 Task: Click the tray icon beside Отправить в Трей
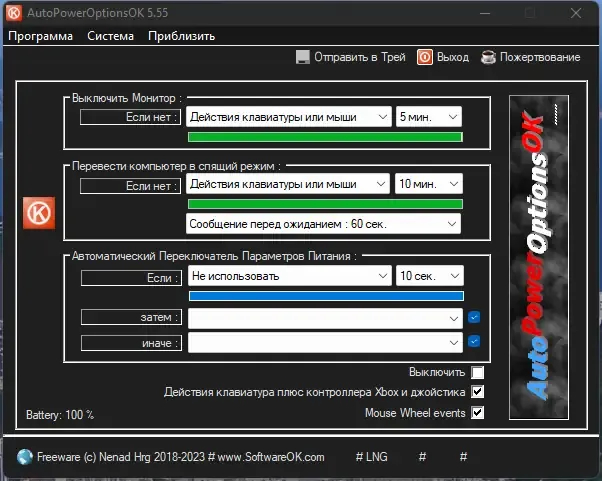point(303,57)
